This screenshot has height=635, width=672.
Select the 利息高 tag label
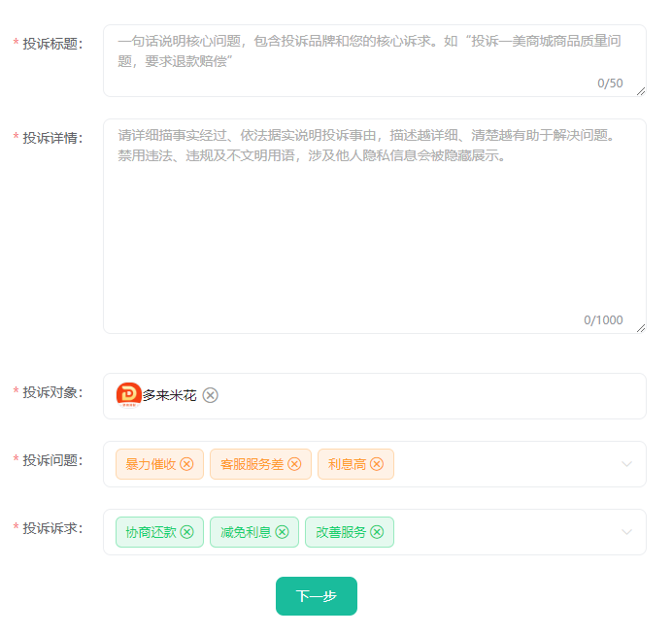click(347, 464)
